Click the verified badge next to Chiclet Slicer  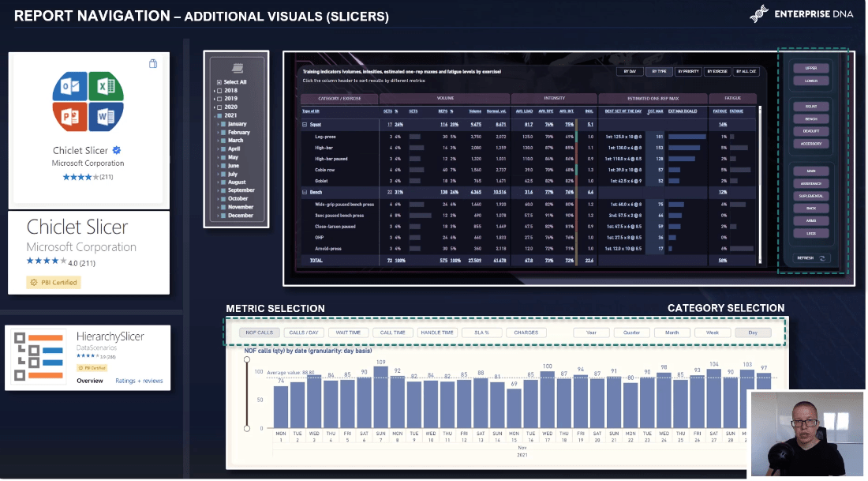coord(117,150)
